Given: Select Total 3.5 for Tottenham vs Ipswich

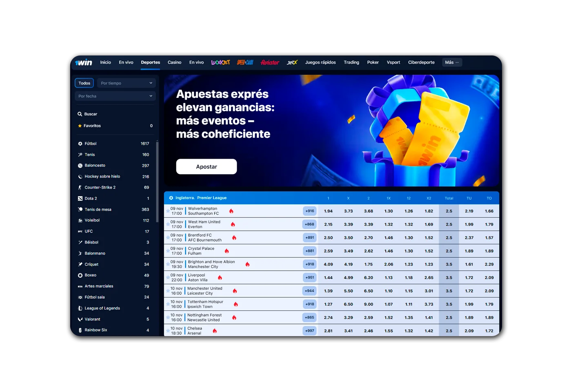Looking at the screenshot, I should pos(449,304).
